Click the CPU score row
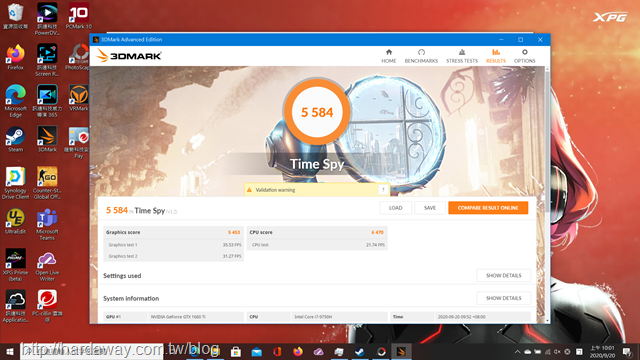The height and width of the screenshot is (360, 640). (317, 232)
